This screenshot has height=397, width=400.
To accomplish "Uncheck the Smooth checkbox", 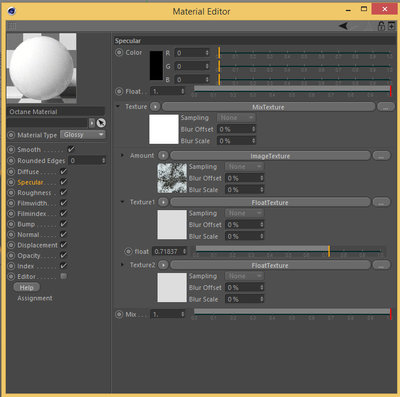I will (x=71, y=149).
